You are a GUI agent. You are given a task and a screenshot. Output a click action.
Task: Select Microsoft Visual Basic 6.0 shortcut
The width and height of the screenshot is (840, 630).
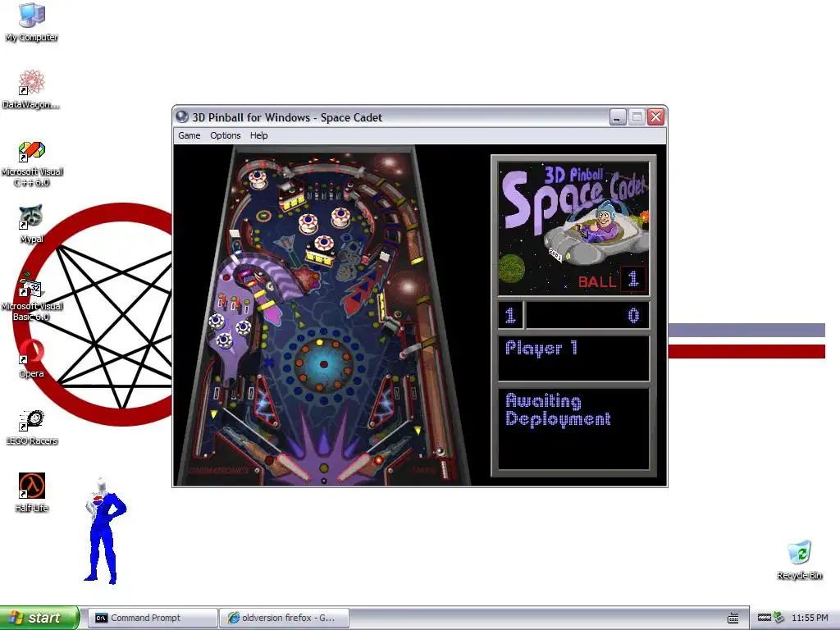pos(32,297)
